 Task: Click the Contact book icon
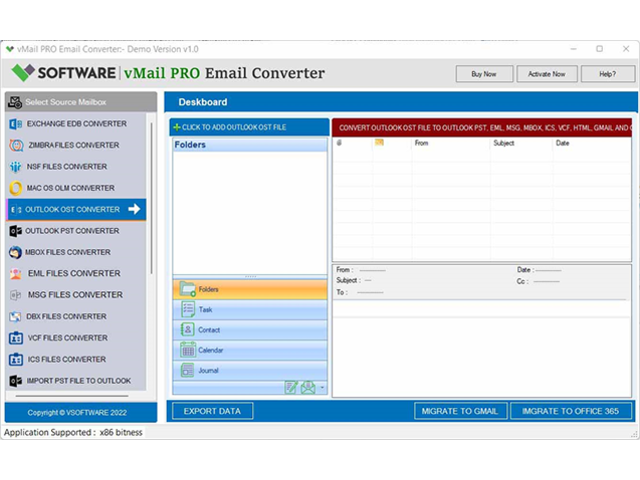[x=188, y=329]
